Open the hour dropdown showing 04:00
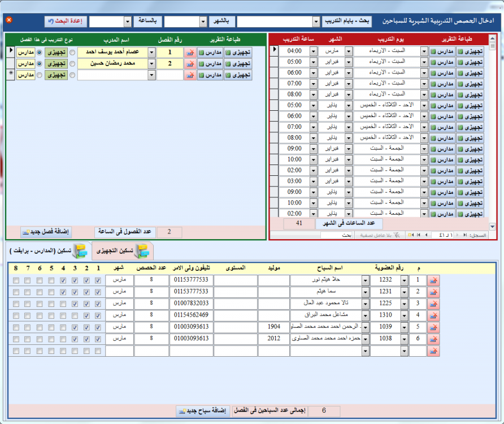Viewport: 504px width, 424px height. pos(314,51)
